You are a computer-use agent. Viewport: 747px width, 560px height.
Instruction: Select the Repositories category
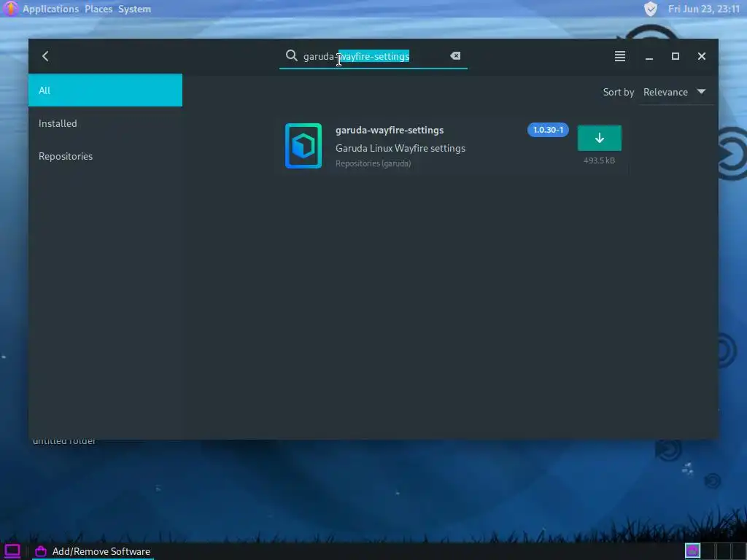tap(105, 156)
